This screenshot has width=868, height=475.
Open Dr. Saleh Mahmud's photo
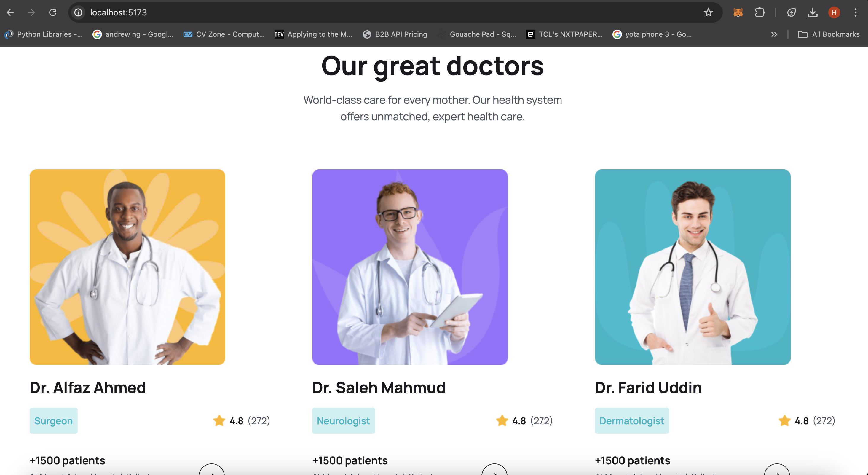410,267
